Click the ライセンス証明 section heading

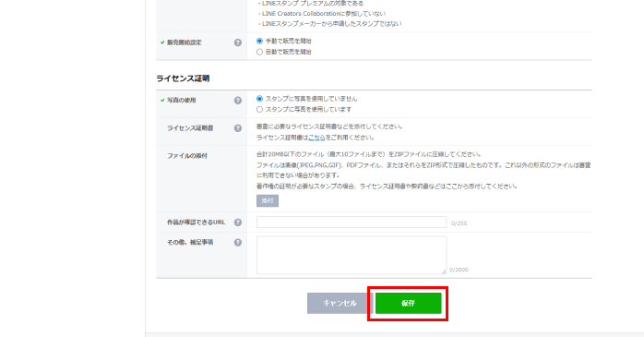pos(183,78)
